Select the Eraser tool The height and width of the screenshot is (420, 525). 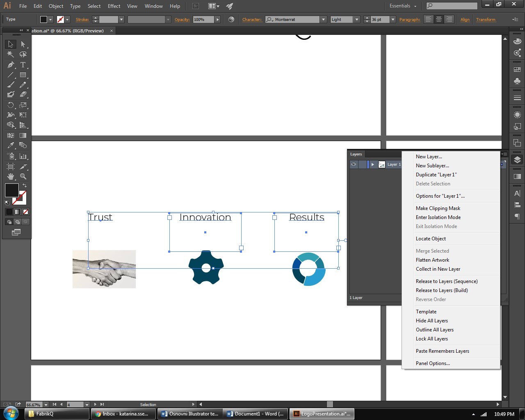click(23, 94)
